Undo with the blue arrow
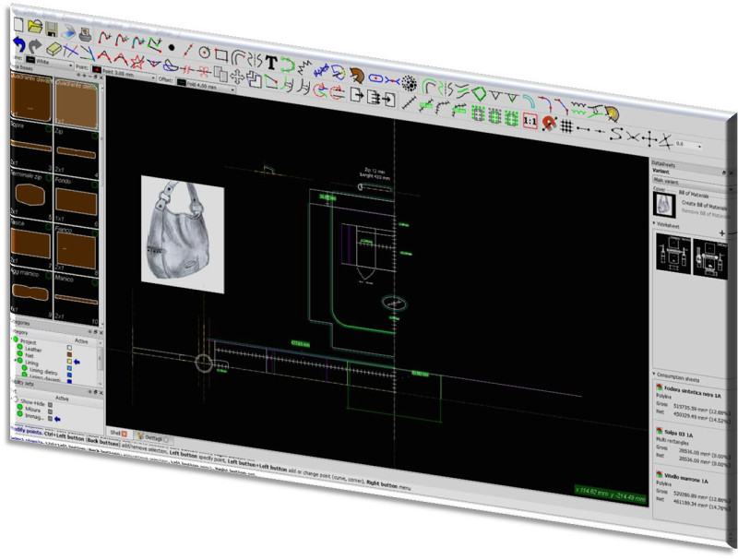The width and height of the screenshot is (738, 560). [x=18, y=44]
